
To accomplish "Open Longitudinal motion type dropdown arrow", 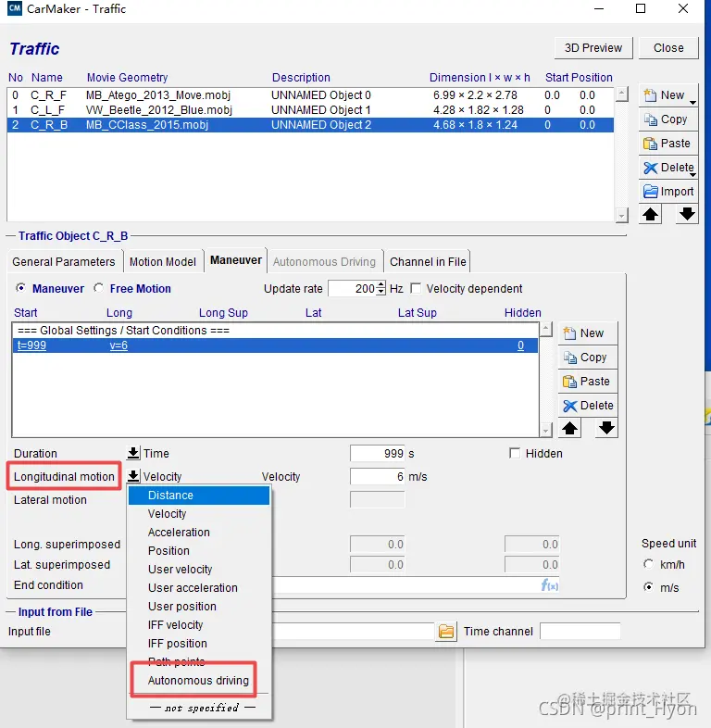I will [133, 476].
